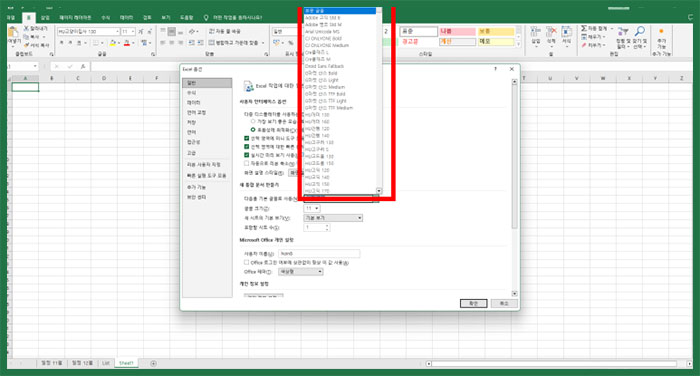Click the fill color bucket icon
The height and width of the screenshot is (376, 700).
112,43
